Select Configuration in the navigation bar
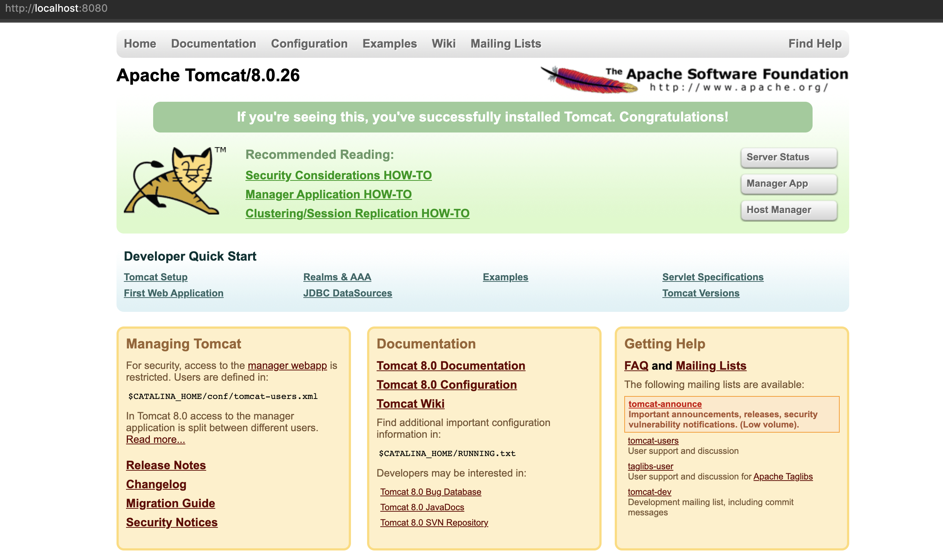Image resolution: width=943 pixels, height=560 pixels. [309, 44]
